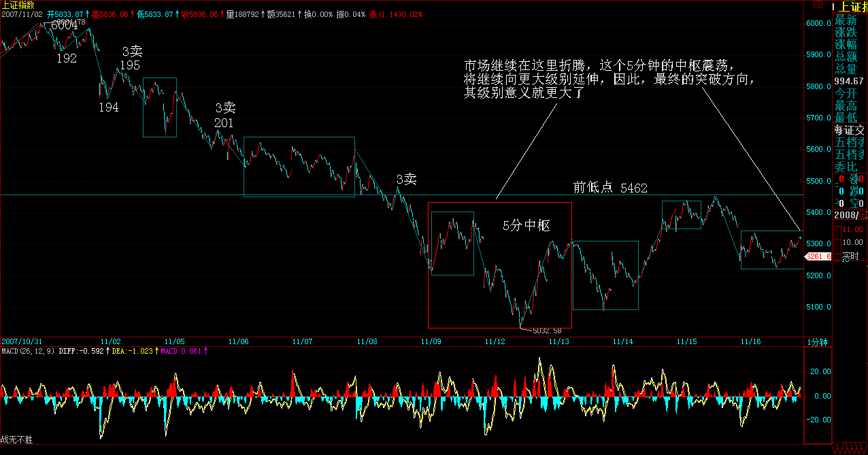The image size is (868, 455).
Task: Open the 1分钟 period selector
Action: pyautogui.click(x=817, y=341)
